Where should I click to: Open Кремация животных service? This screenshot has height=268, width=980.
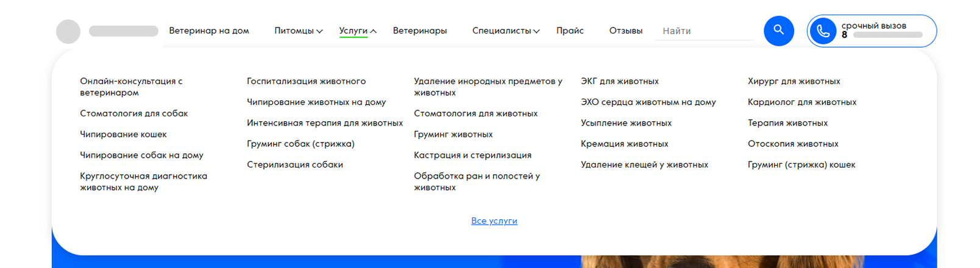pos(625,144)
